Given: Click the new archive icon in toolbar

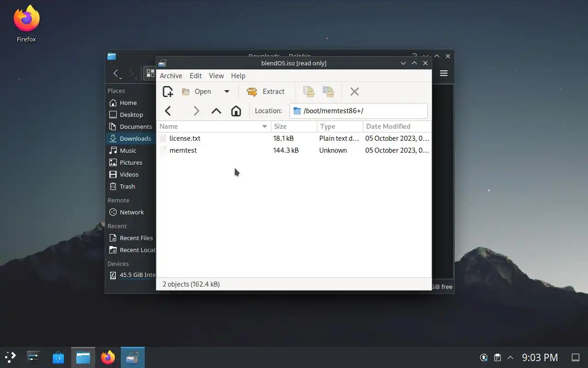Looking at the screenshot, I should [x=168, y=92].
